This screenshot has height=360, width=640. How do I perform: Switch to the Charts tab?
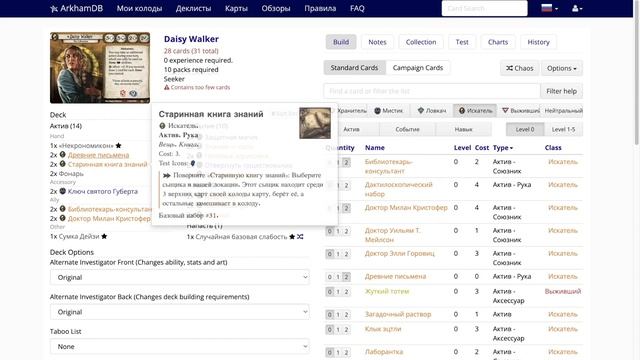(x=498, y=42)
